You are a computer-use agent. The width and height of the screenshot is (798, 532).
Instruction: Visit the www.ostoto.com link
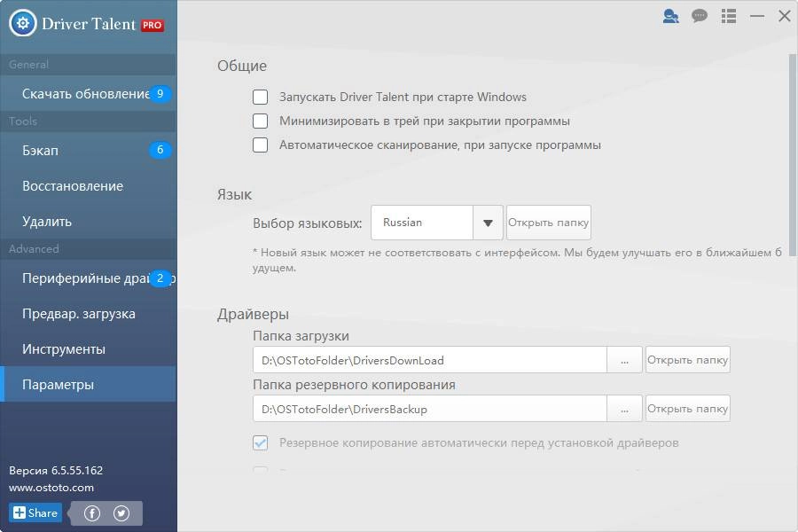click(51, 487)
